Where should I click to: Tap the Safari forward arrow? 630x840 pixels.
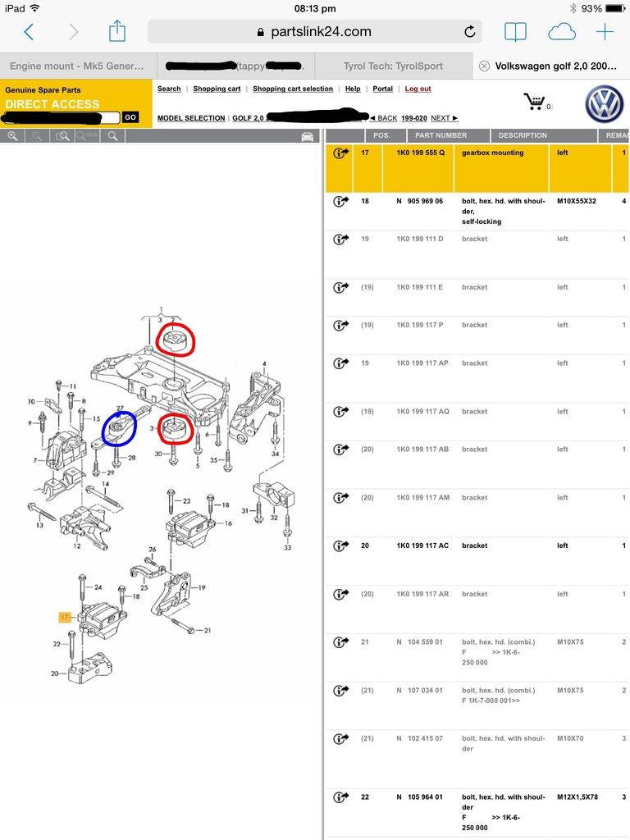pyautogui.click(x=73, y=32)
